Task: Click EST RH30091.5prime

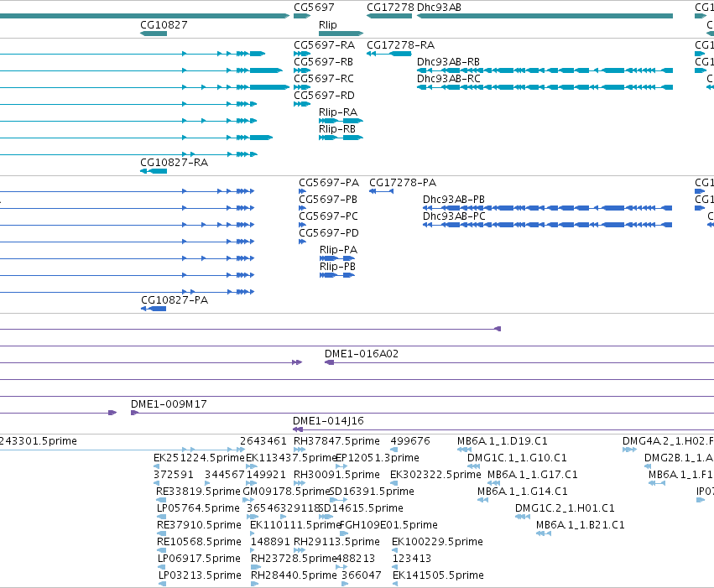Action: tap(336, 475)
